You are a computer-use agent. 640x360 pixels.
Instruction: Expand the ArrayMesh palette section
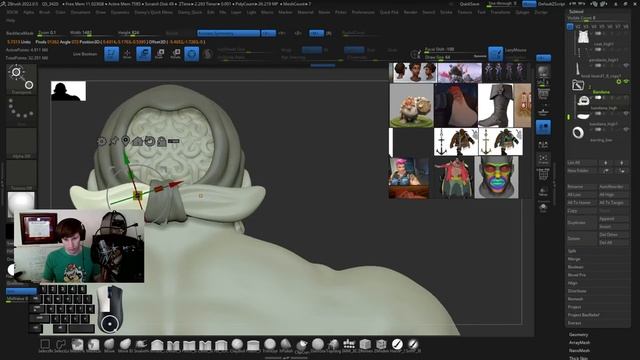pyautogui.click(x=579, y=343)
